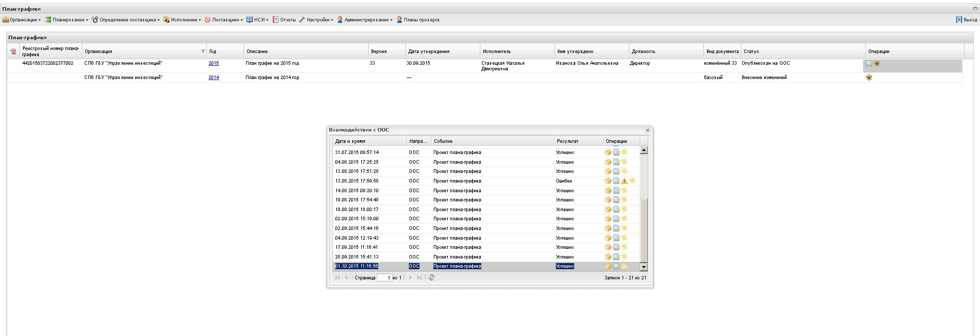Click the Отчеты toolbar item
This screenshot has height=336, width=980.
[284, 20]
